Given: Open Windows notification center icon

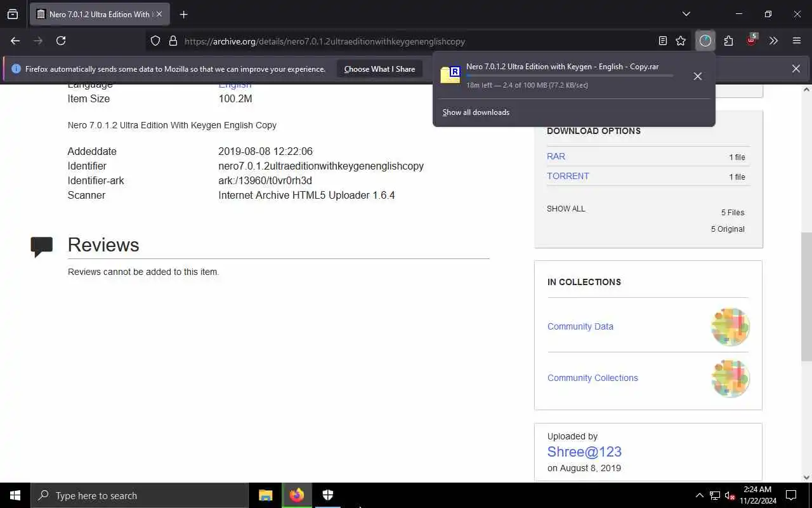Looking at the screenshot, I should 791,495.
